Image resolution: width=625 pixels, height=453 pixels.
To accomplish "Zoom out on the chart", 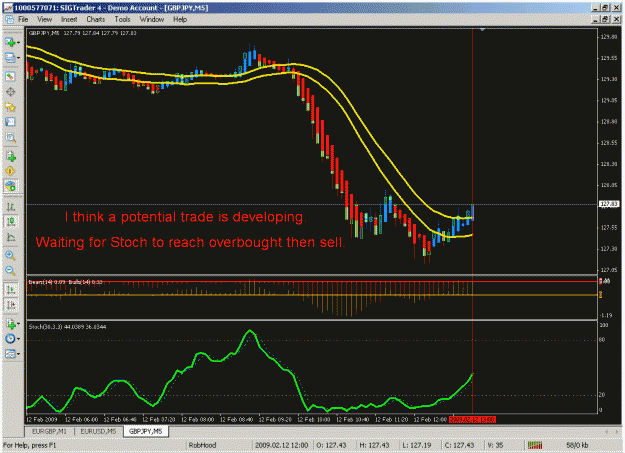I will coord(10,271).
